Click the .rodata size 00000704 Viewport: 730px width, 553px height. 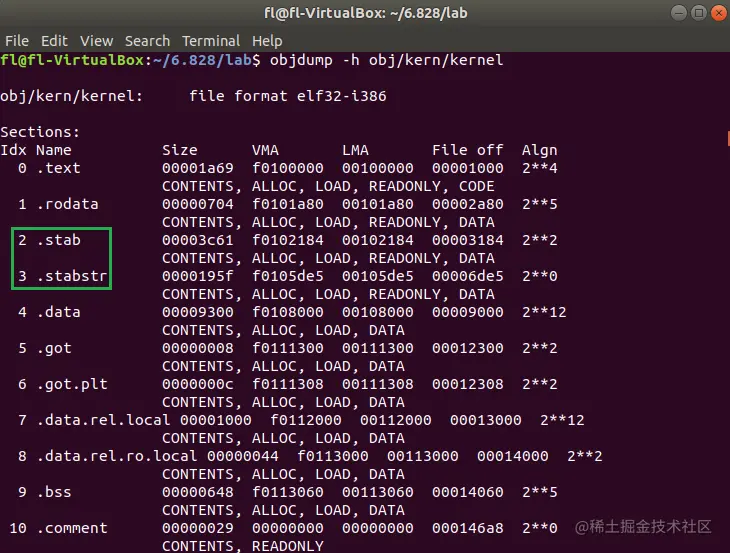[x=198, y=204]
